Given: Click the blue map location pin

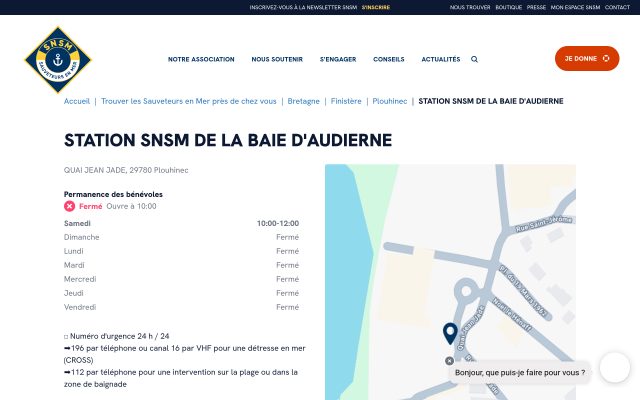Looking at the screenshot, I should click(450, 333).
